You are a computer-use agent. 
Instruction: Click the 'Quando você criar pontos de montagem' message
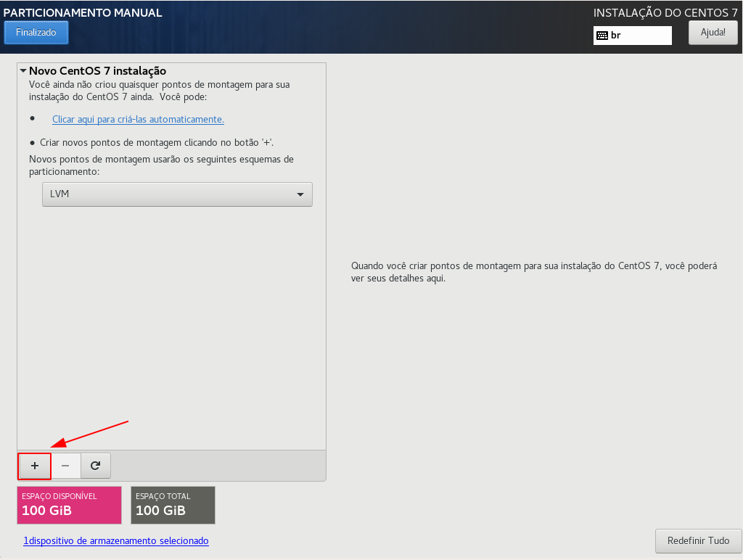point(534,272)
